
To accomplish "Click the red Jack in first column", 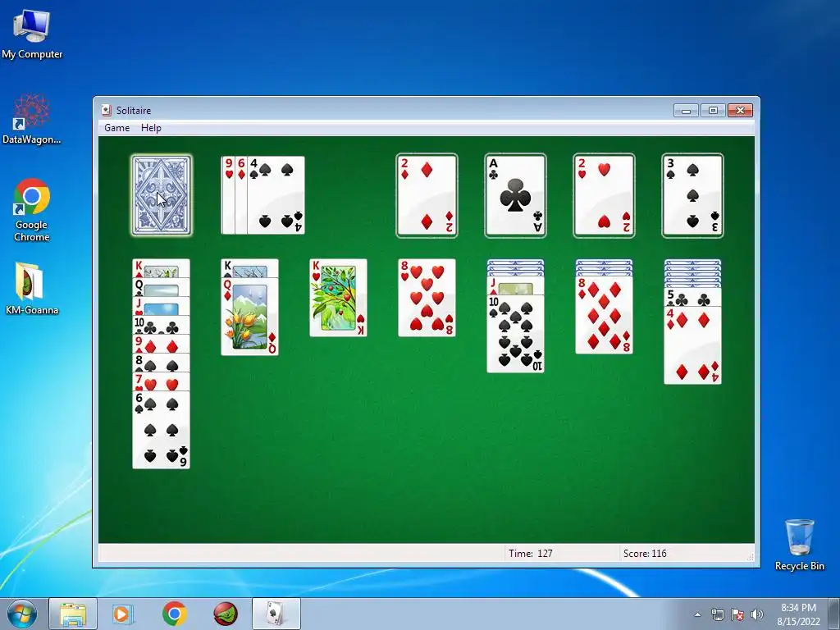I will tap(162, 307).
